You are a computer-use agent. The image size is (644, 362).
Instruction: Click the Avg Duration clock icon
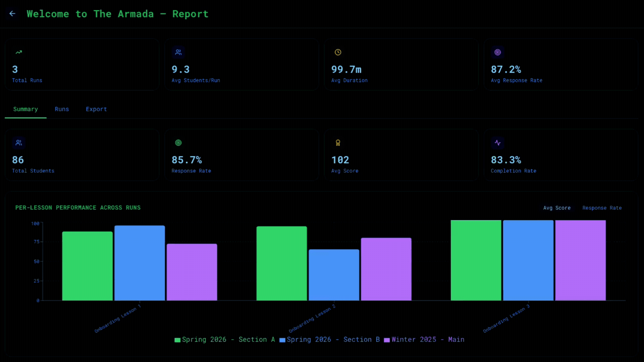338,52
